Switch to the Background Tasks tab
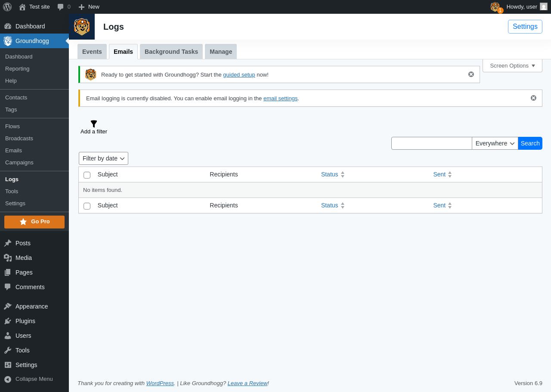Viewport: 551px width, 392px height. point(171,52)
